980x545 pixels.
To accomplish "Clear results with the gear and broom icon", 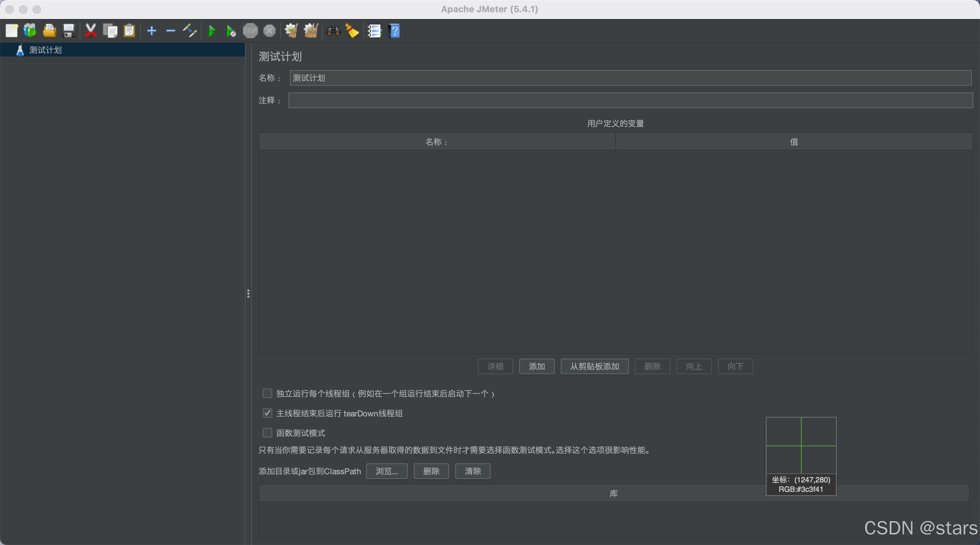I will (x=291, y=31).
